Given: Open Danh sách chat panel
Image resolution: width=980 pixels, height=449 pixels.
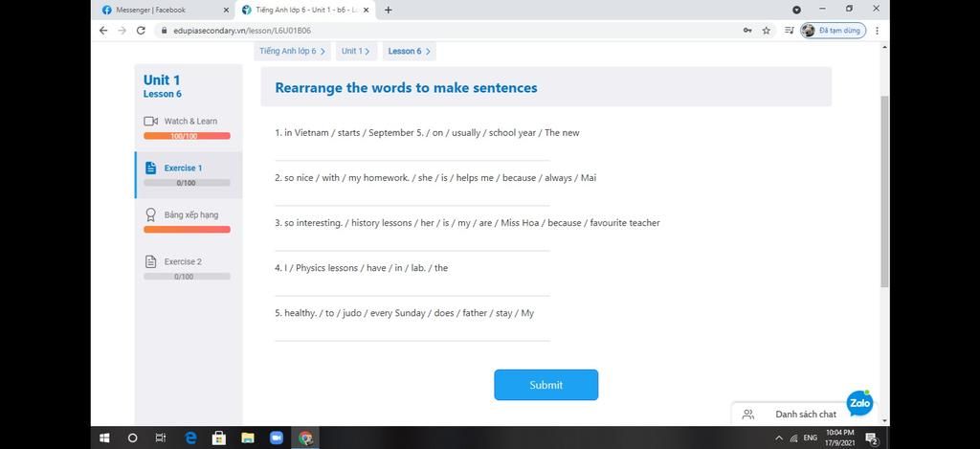Looking at the screenshot, I should click(x=806, y=414).
